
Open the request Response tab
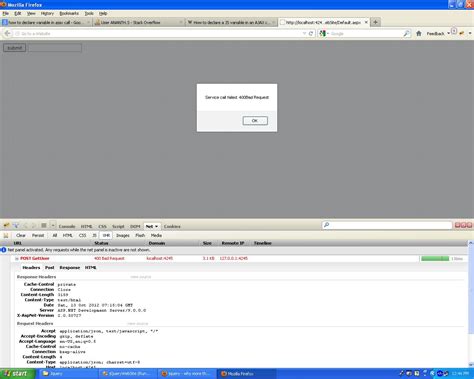70,267
